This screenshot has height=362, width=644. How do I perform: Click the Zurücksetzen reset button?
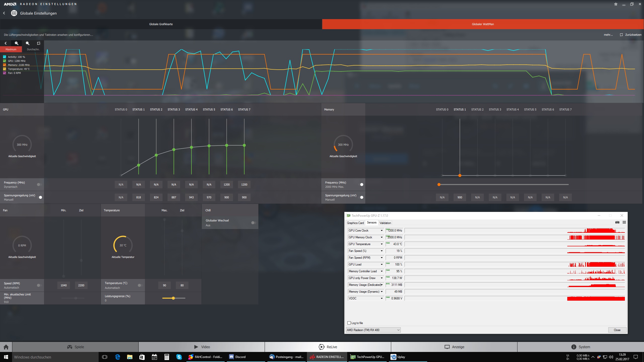point(630,35)
